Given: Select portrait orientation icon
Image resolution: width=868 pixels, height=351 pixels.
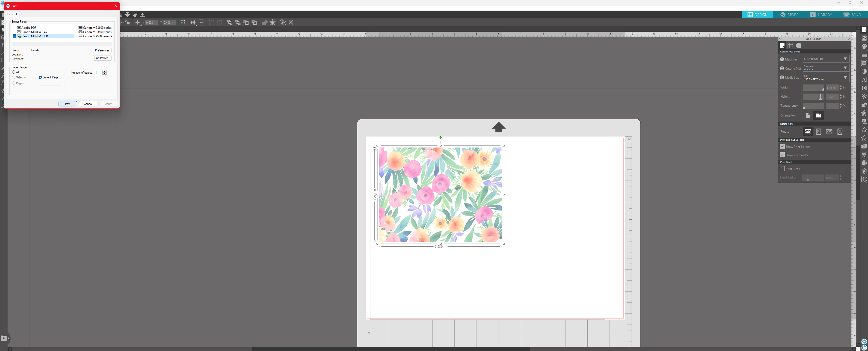Looking at the screenshot, I should pyautogui.click(x=808, y=115).
